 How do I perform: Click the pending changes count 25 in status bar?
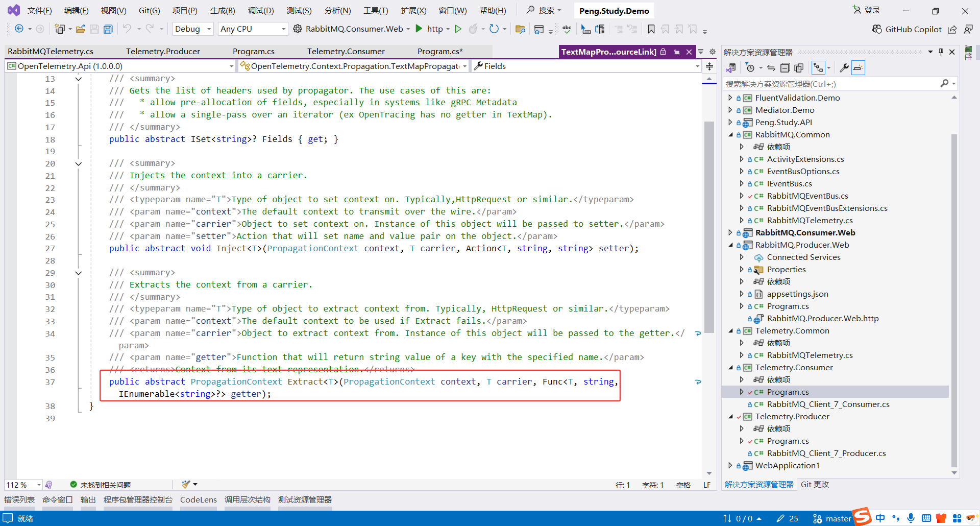tap(788, 519)
